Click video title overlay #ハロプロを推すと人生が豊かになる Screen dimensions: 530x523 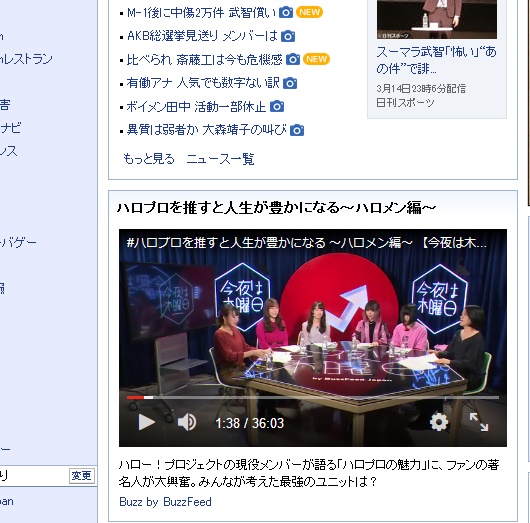tap(306, 243)
